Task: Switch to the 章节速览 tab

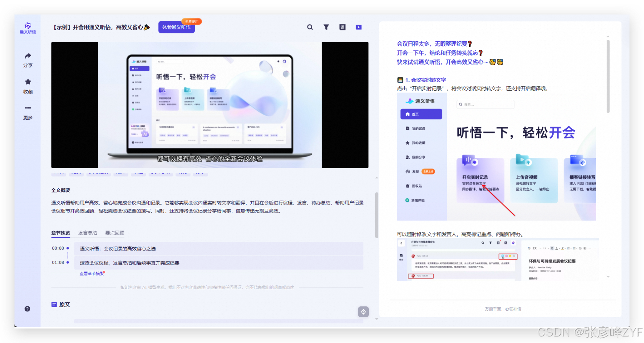Action: pos(61,233)
